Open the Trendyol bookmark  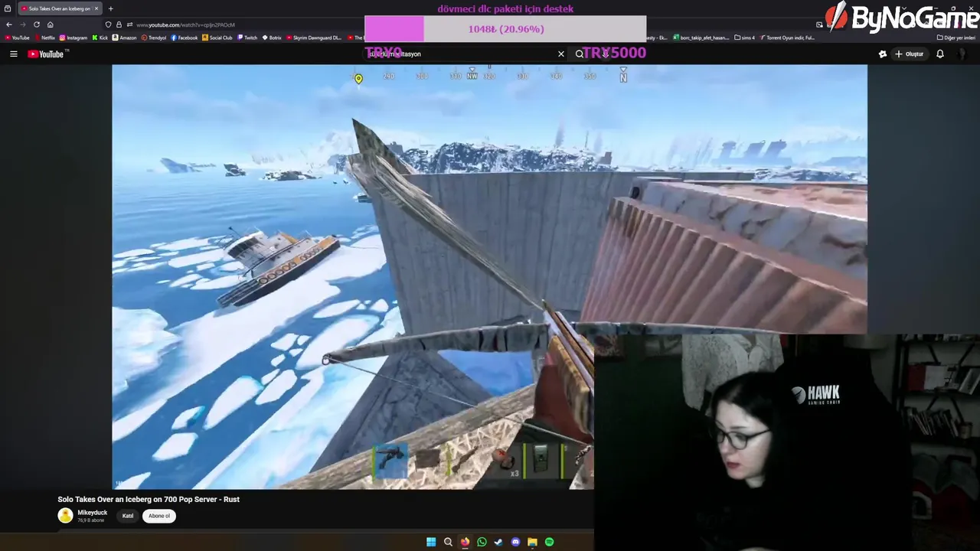pos(154,37)
